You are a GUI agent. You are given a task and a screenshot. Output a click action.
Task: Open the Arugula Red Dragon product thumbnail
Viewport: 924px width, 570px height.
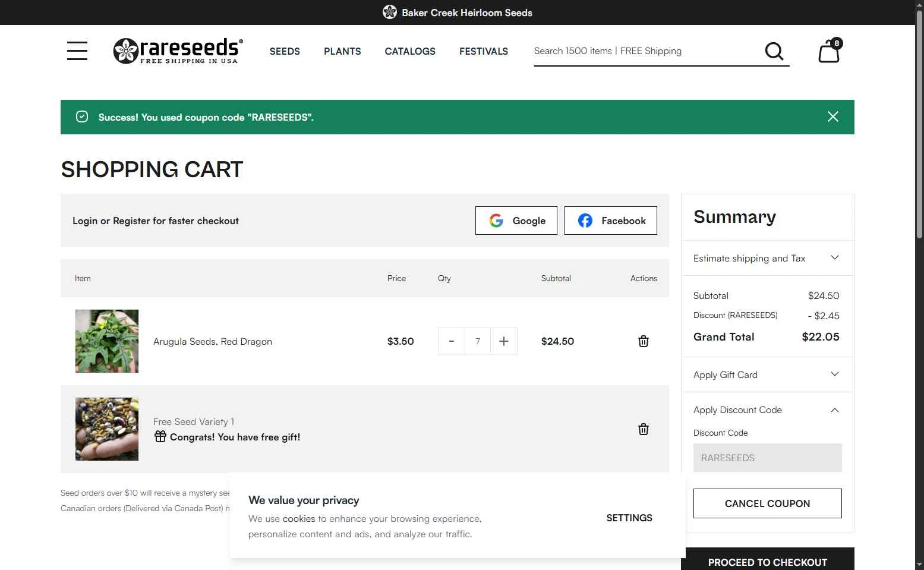pos(107,341)
